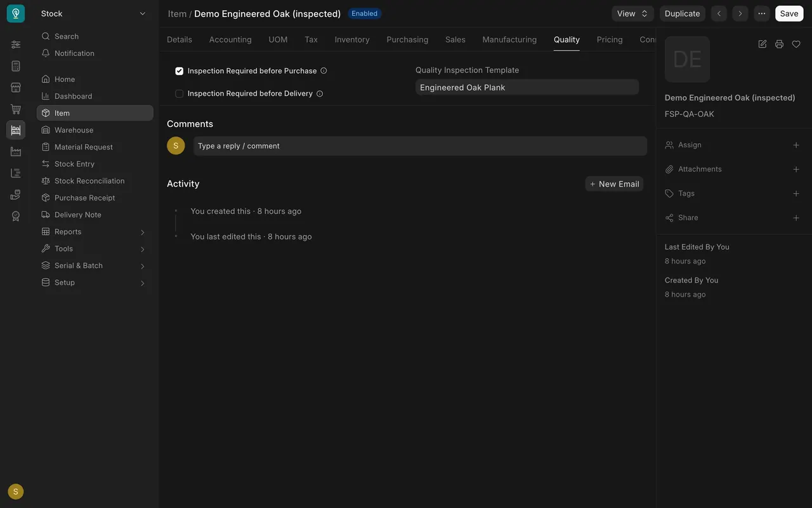Image resolution: width=812 pixels, height=508 pixels.
Task: Check Inspection Required before Delivery
Action: pos(179,94)
